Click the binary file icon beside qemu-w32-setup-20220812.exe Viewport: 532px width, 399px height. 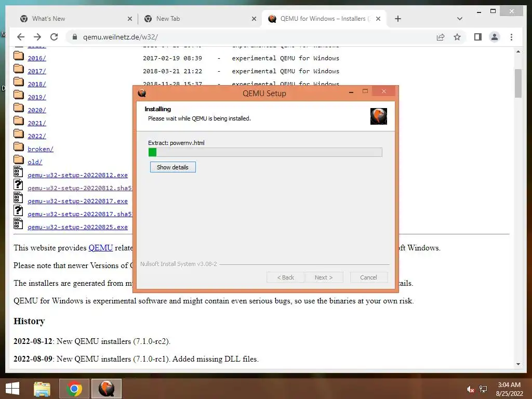click(18, 171)
